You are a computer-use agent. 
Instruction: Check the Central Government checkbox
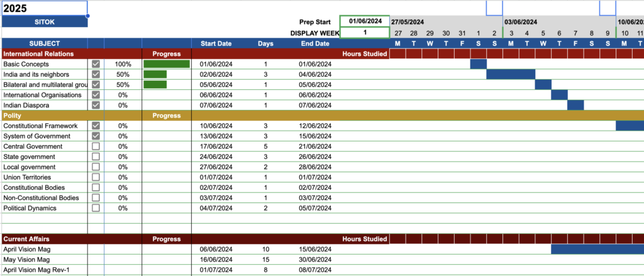[96, 146]
